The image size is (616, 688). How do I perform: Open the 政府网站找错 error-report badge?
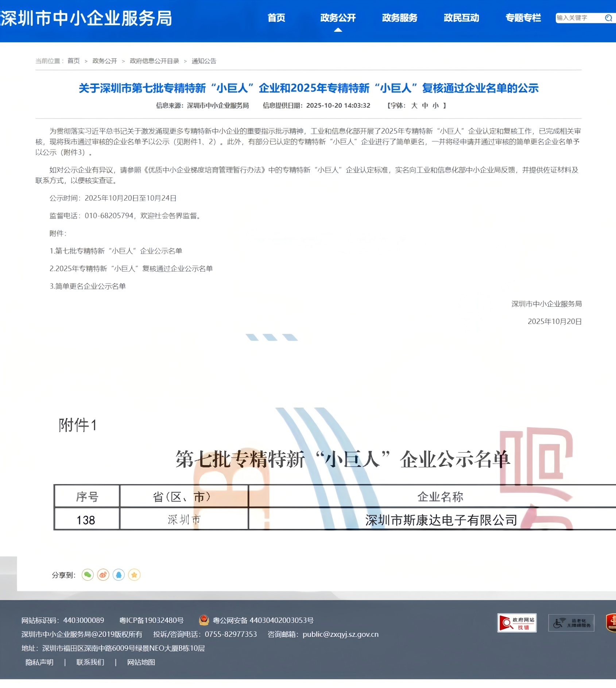(517, 623)
